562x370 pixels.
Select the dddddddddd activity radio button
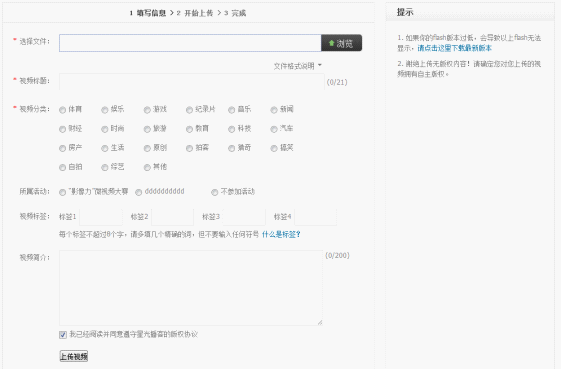coord(138,193)
